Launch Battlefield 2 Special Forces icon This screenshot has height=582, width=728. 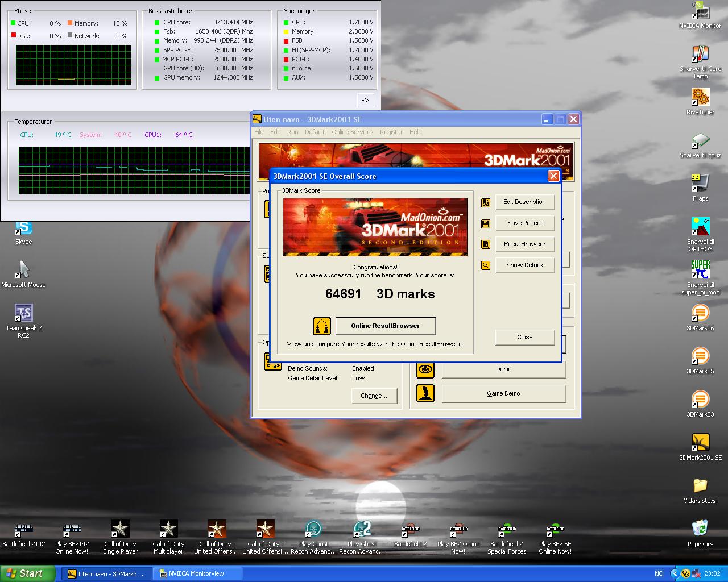pos(507,529)
